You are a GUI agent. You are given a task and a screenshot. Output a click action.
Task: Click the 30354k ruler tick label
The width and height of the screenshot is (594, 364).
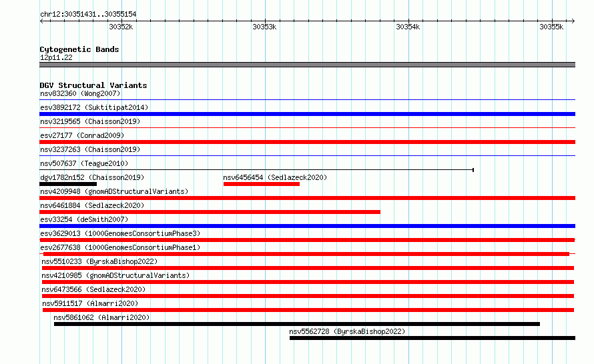408,27
